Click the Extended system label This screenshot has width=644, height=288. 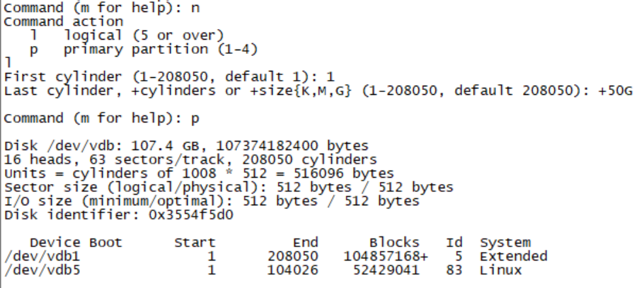[513, 256]
